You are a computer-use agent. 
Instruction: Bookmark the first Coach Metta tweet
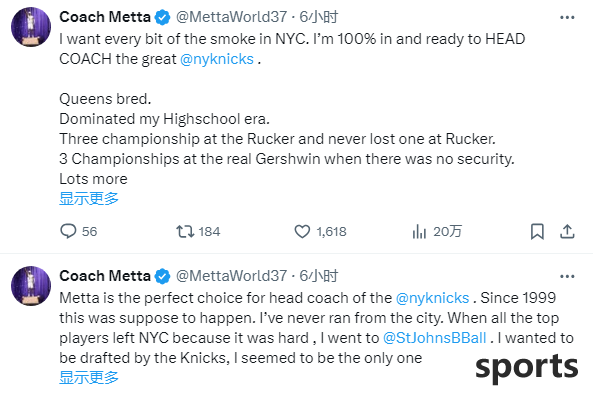(x=537, y=231)
